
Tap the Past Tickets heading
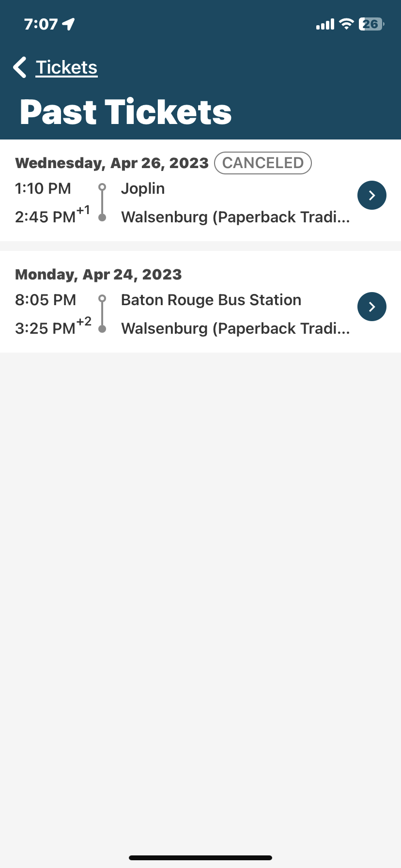tap(126, 112)
